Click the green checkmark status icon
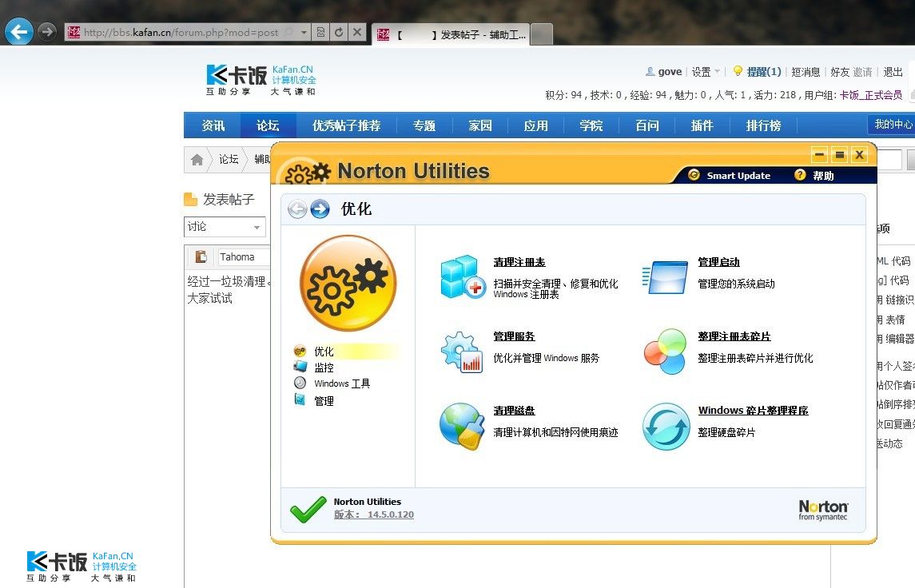915x588 pixels. point(308,509)
